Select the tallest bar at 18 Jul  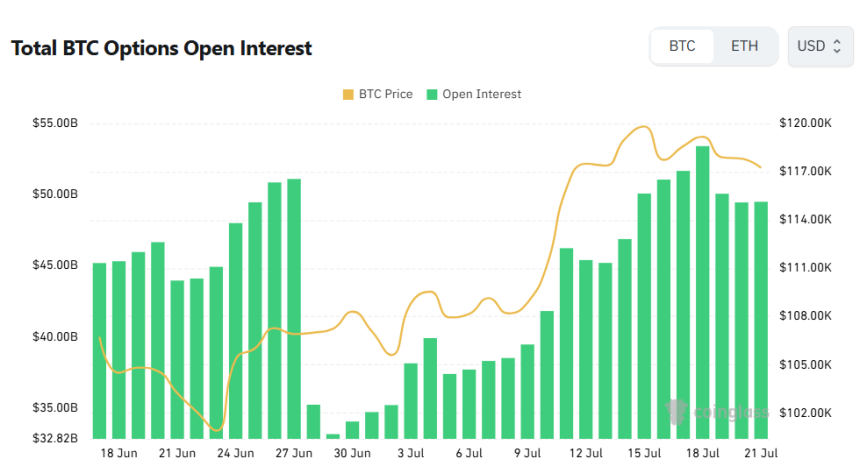coord(703,292)
